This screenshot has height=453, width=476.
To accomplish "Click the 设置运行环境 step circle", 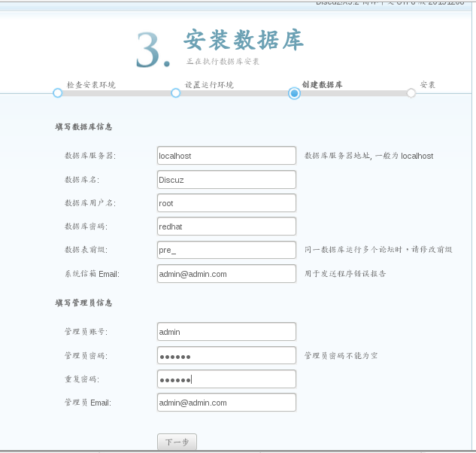I will coord(175,93).
